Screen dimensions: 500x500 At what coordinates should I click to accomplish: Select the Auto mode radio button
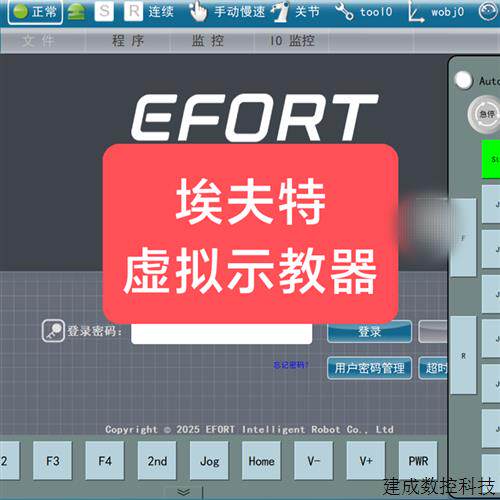[x=463, y=80]
